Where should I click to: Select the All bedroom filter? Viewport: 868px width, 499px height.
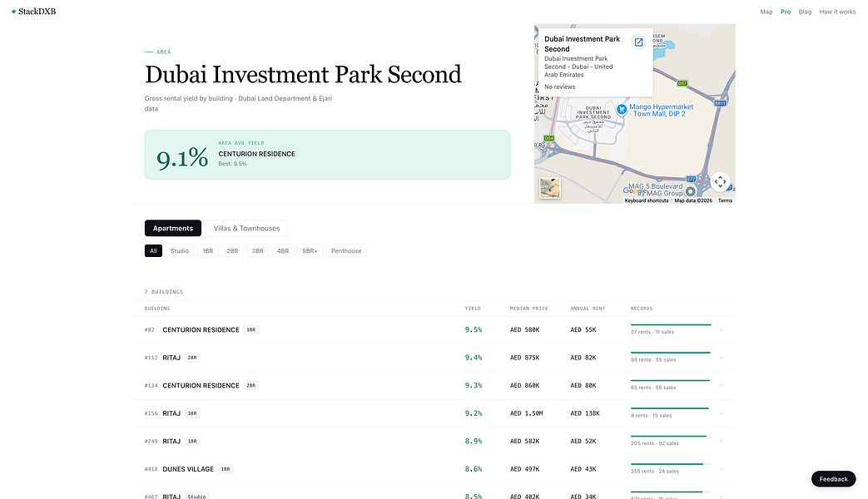[x=153, y=250]
